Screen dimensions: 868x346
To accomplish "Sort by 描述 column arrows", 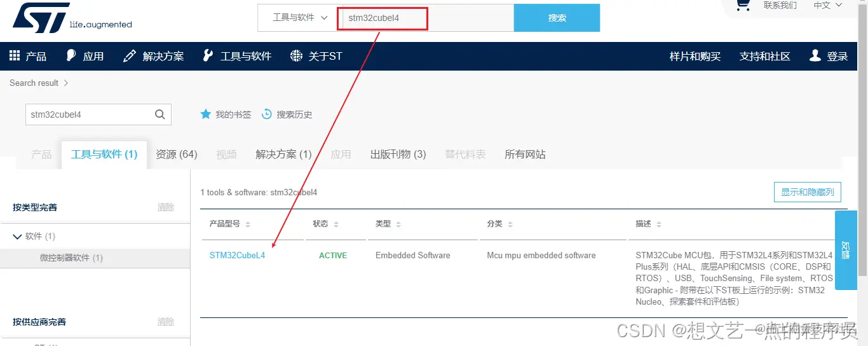I will coord(659,225).
